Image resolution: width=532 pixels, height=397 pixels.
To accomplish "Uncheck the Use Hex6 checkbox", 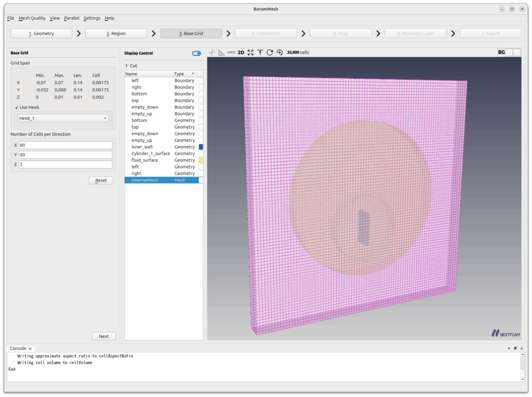I will pos(17,107).
